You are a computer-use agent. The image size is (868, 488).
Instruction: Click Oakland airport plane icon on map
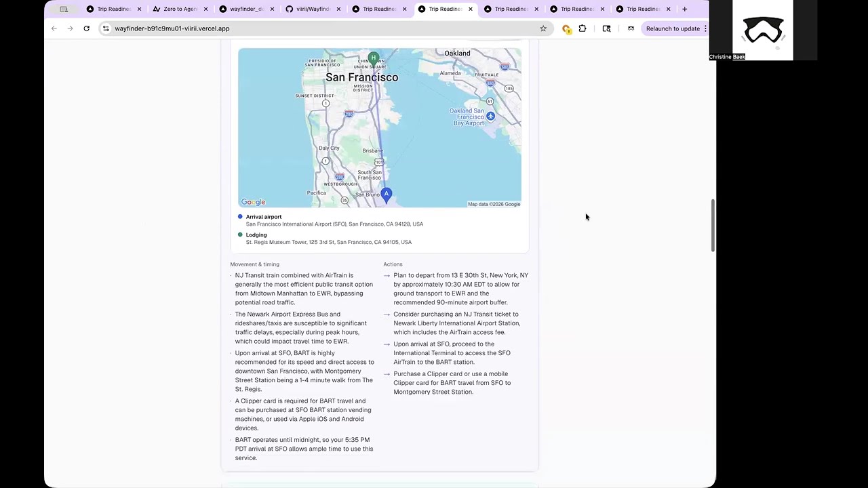(x=490, y=116)
